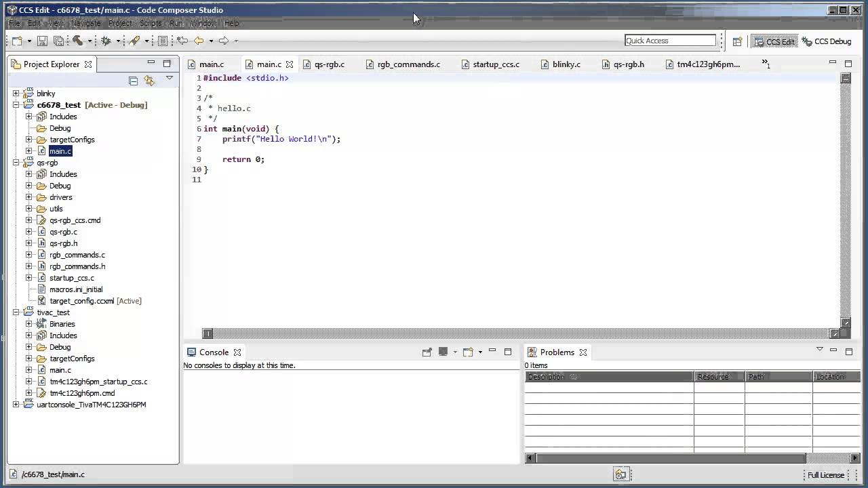The image size is (868, 488).
Task: Navigate back with yellow arrow icon
Action: coord(199,41)
